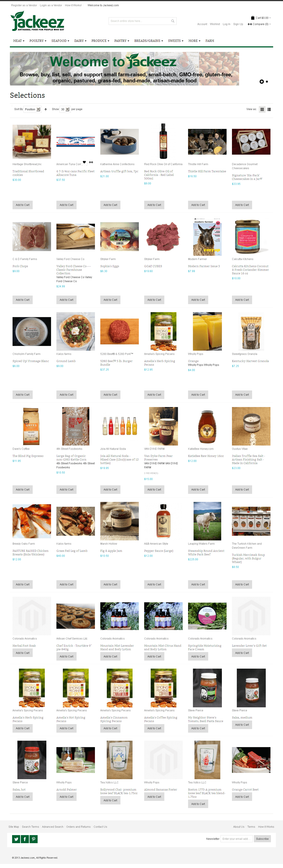Open the shopping cart bag icon

[x=253, y=18]
